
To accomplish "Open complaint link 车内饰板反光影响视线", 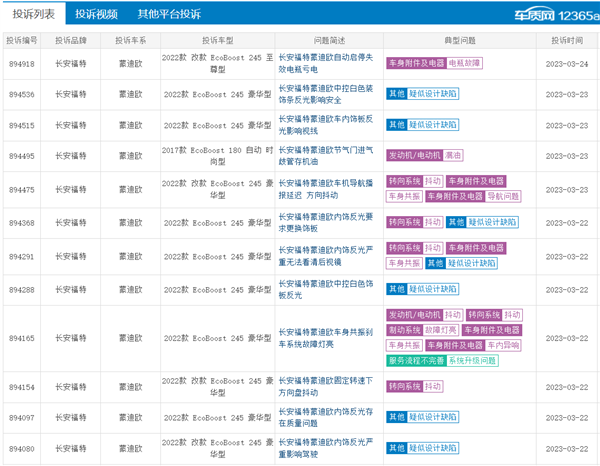I will pos(325,125).
